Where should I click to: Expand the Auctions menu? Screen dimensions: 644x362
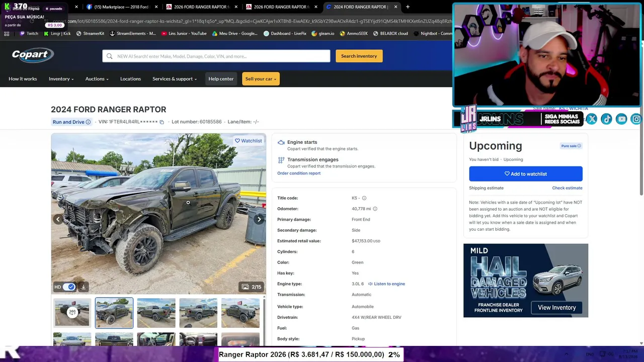(x=97, y=79)
